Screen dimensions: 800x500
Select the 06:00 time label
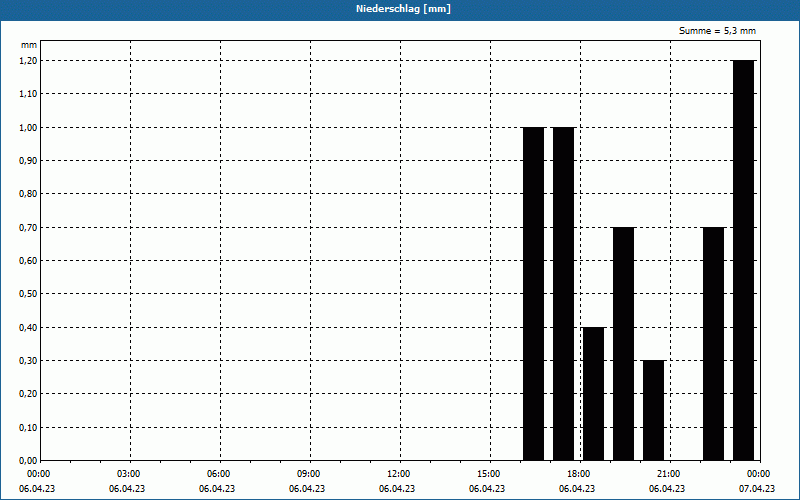pyautogui.click(x=220, y=474)
